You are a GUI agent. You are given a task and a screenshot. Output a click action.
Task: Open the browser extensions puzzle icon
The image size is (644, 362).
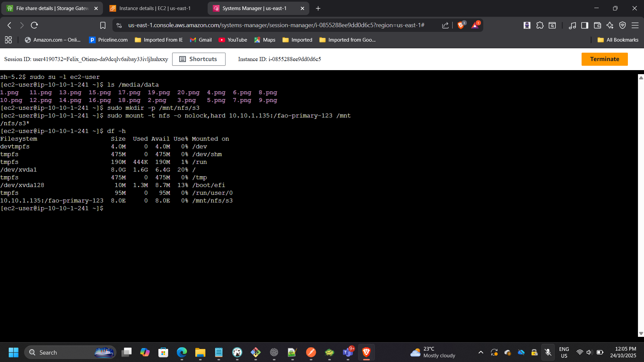(x=540, y=25)
